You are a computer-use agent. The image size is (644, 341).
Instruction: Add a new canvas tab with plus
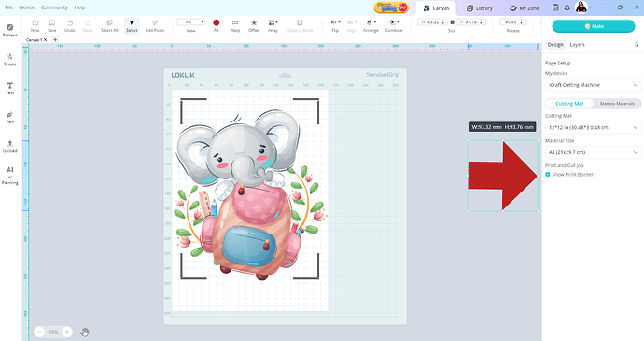point(55,40)
